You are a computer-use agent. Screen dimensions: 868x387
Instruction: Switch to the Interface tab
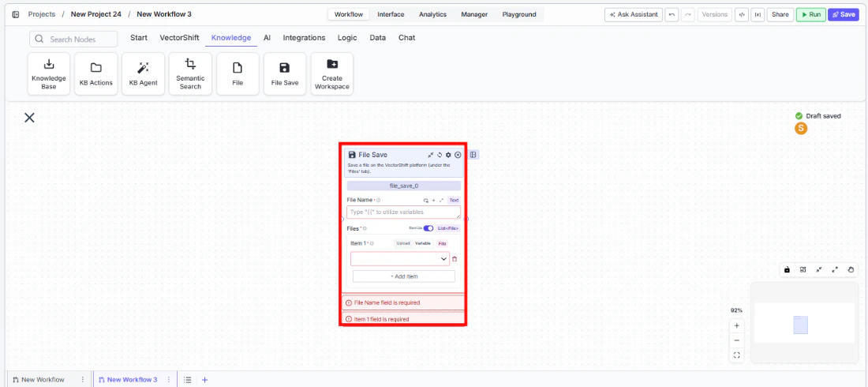point(391,14)
